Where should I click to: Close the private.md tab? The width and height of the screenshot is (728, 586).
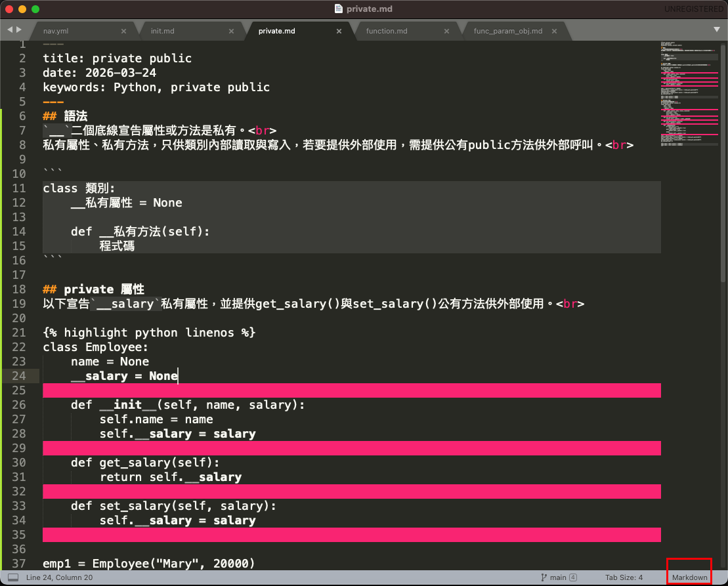pos(339,31)
